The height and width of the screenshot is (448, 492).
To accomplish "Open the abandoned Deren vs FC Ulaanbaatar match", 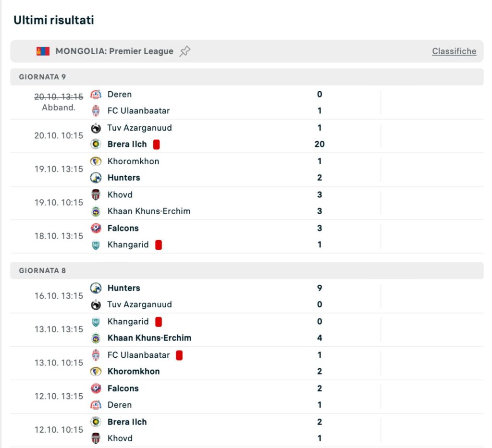I will pyautogui.click(x=240, y=103).
